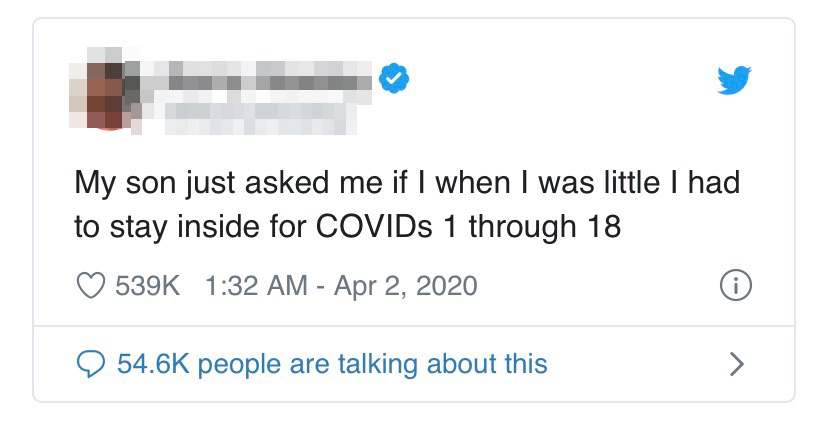Click the word "COVIDs" in the tweet
This screenshot has height=436, width=828.
[375, 227]
